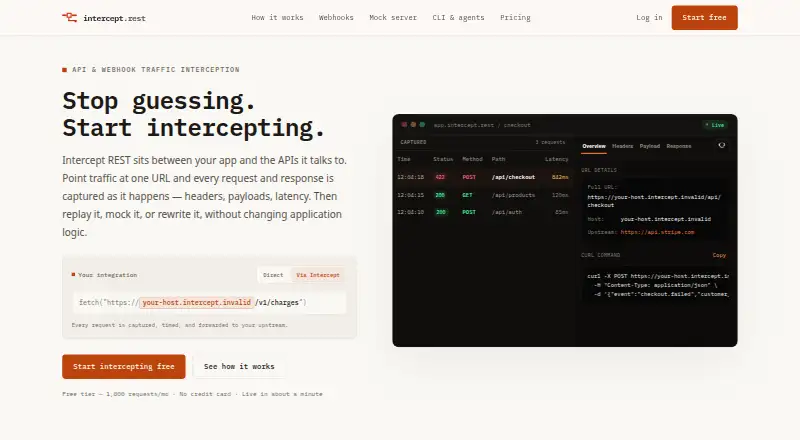Viewport: 800px width, 440px height.
Task: Click the 85ms latency value
Action: pos(561,212)
